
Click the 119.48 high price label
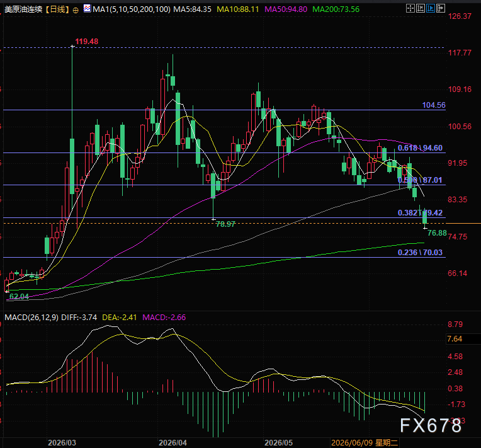[x=86, y=41]
